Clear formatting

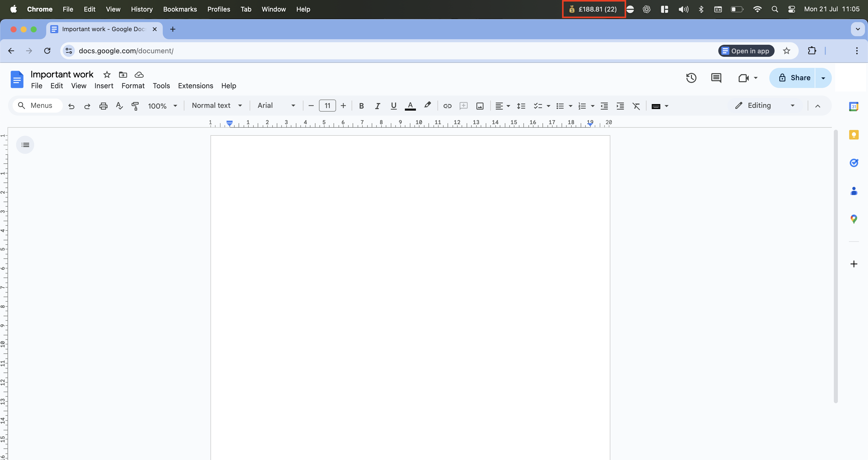(636, 106)
